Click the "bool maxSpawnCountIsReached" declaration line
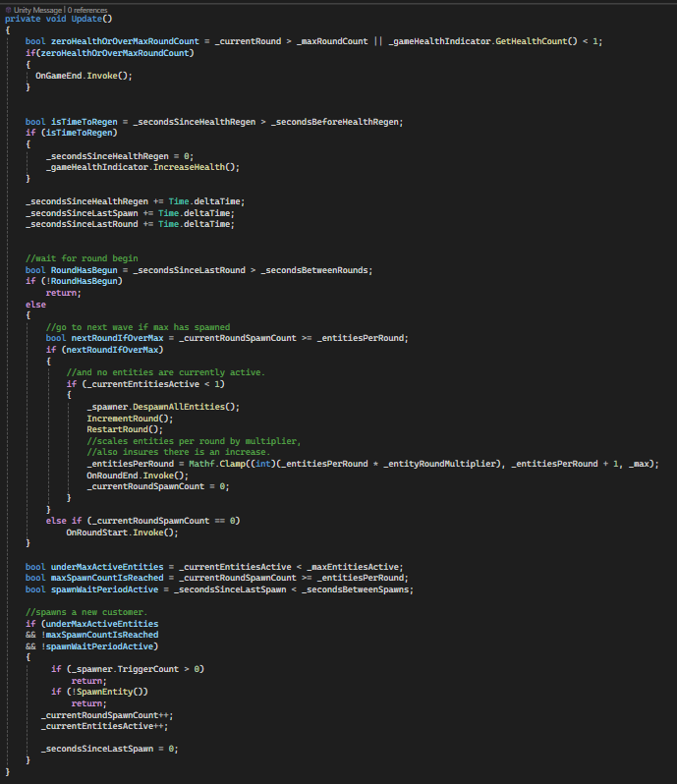Viewport: 677px width, 784px height. point(217,578)
